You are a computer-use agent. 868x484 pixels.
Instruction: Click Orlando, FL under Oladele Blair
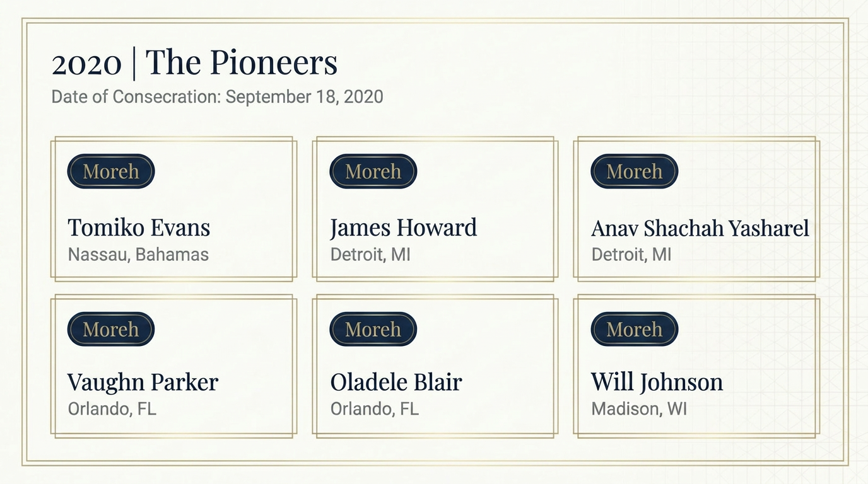tap(374, 409)
